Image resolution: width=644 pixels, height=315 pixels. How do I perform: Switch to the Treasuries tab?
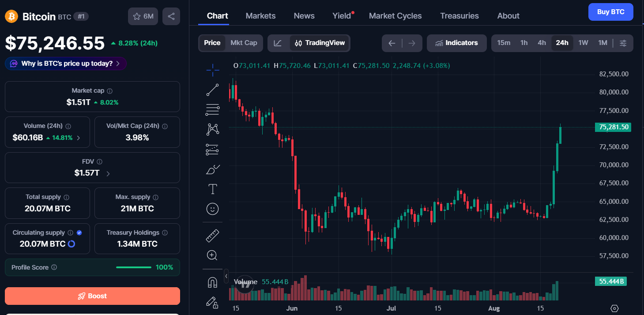click(x=459, y=16)
